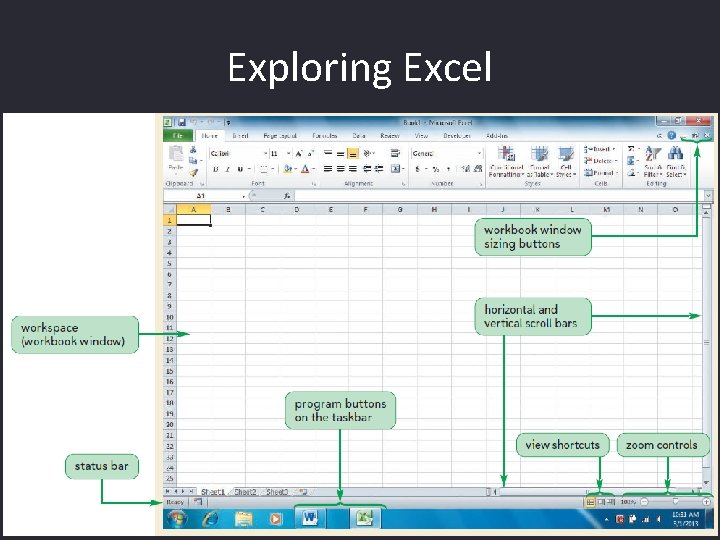The width and height of the screenshot is (720, 540).
Task: Click the Percent Style icon
Action: tap(436, 169)
